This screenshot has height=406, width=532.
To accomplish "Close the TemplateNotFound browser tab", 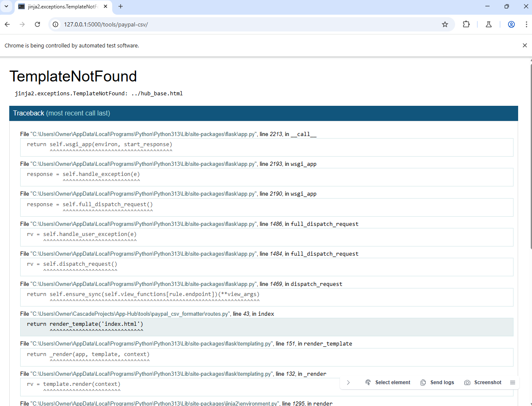I will click(x=105, y=7).
